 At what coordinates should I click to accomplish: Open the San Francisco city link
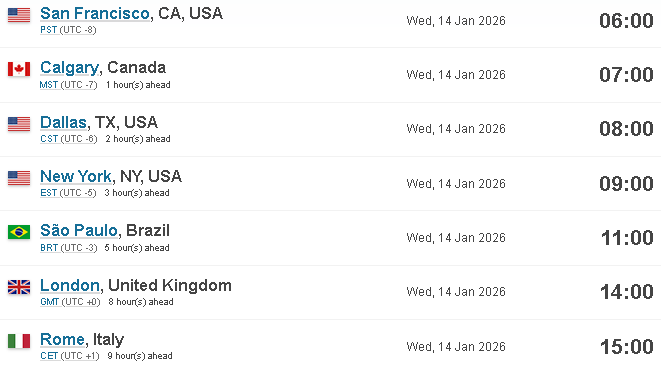(95, 13)
